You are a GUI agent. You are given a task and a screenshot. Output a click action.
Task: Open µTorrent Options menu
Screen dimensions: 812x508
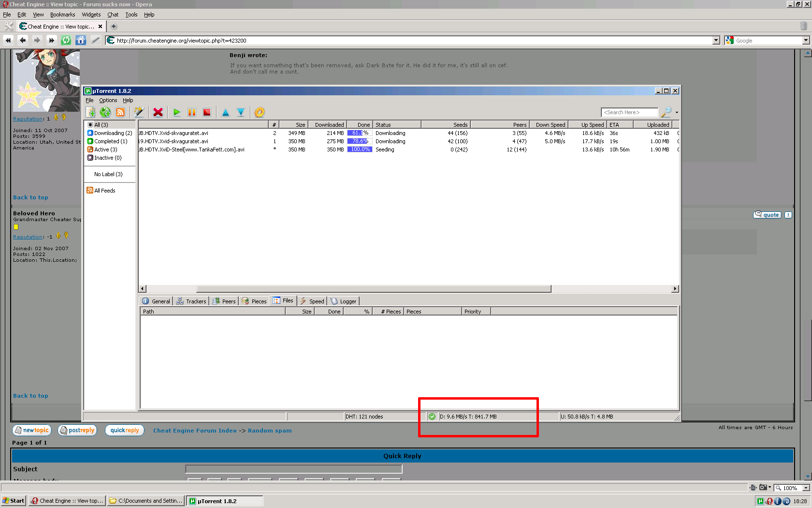click(x=108, y=100)
